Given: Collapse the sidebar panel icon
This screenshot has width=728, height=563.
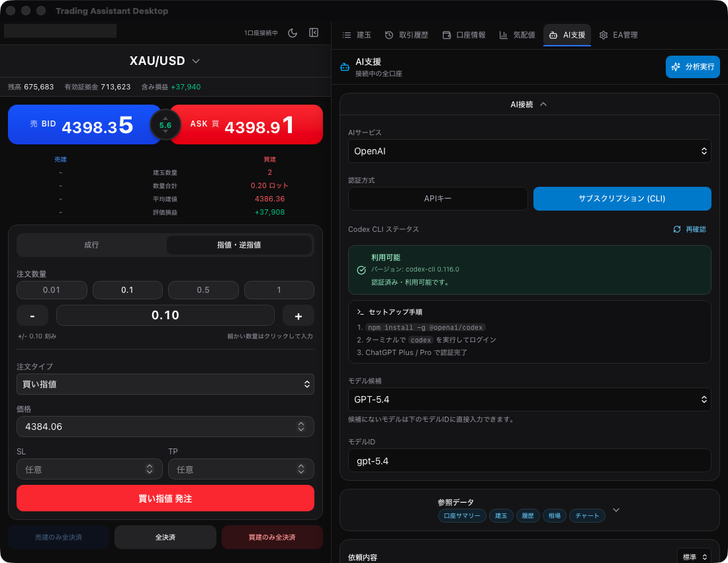Looking at the screenshot, I should click(x=314, y=32).
